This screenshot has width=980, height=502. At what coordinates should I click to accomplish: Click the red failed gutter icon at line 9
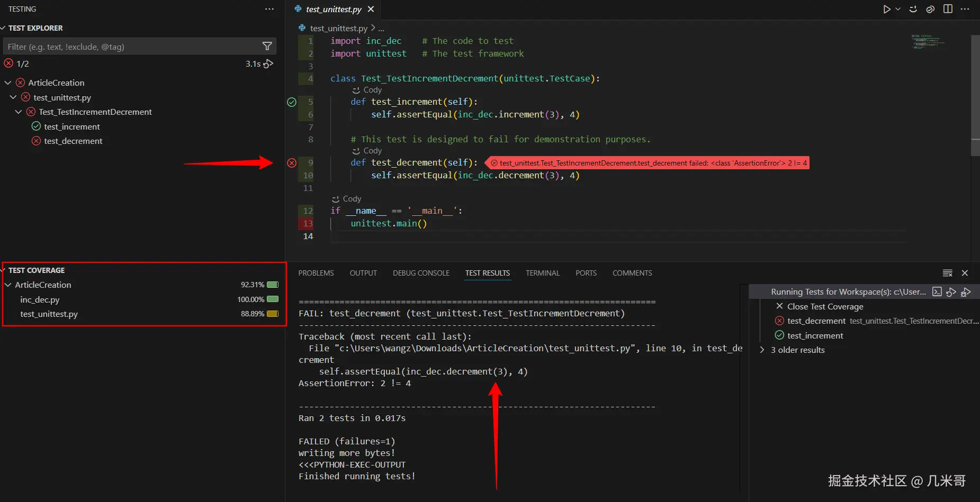click(x=292, y=163)
